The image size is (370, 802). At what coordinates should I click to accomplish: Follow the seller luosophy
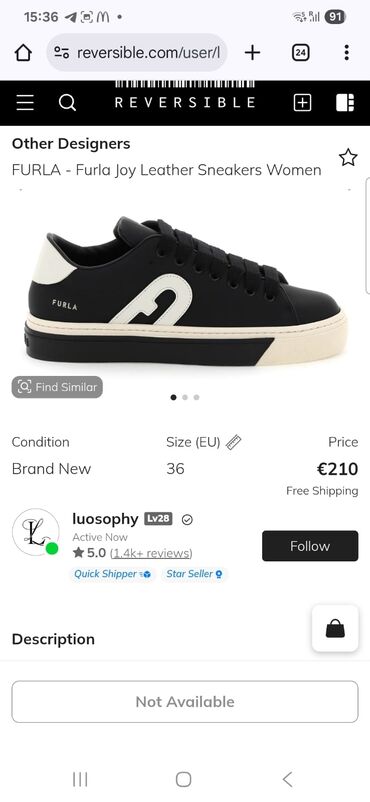pyautogui.click(x=310, y=546)
